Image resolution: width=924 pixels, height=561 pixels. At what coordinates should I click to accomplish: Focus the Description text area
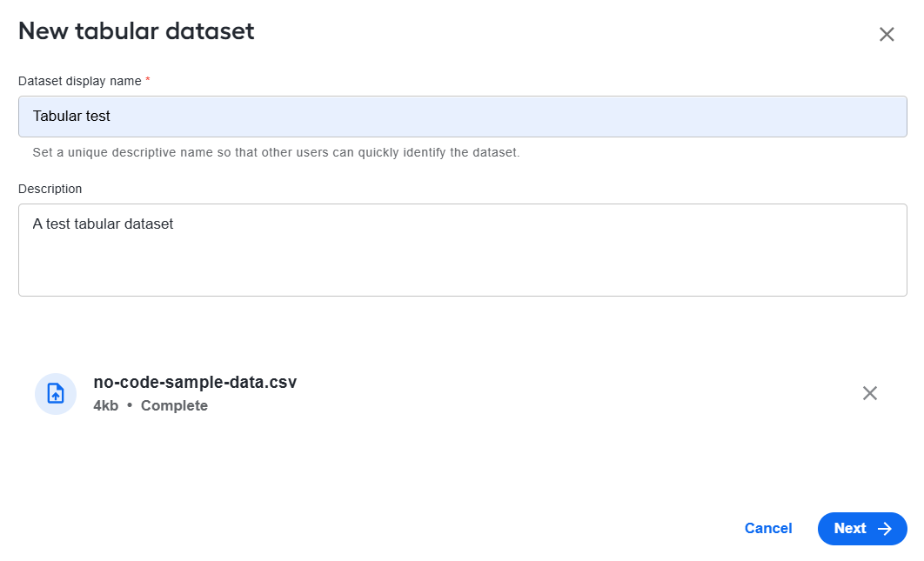(463, 250)
